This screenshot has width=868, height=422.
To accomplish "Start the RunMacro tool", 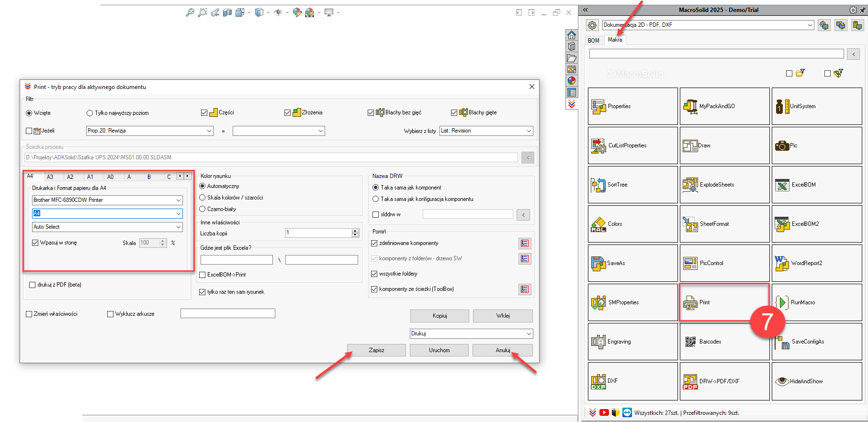I will pyautogui.click(x=817, y=302).
